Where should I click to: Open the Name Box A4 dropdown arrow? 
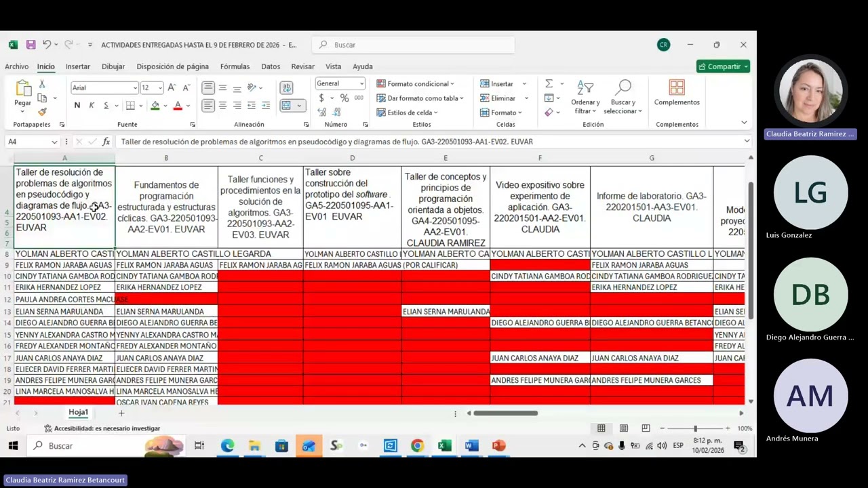(54, 142)
